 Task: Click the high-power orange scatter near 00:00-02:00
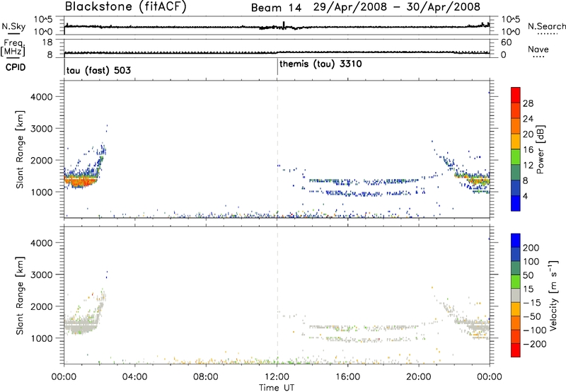[x=80, y=182]
